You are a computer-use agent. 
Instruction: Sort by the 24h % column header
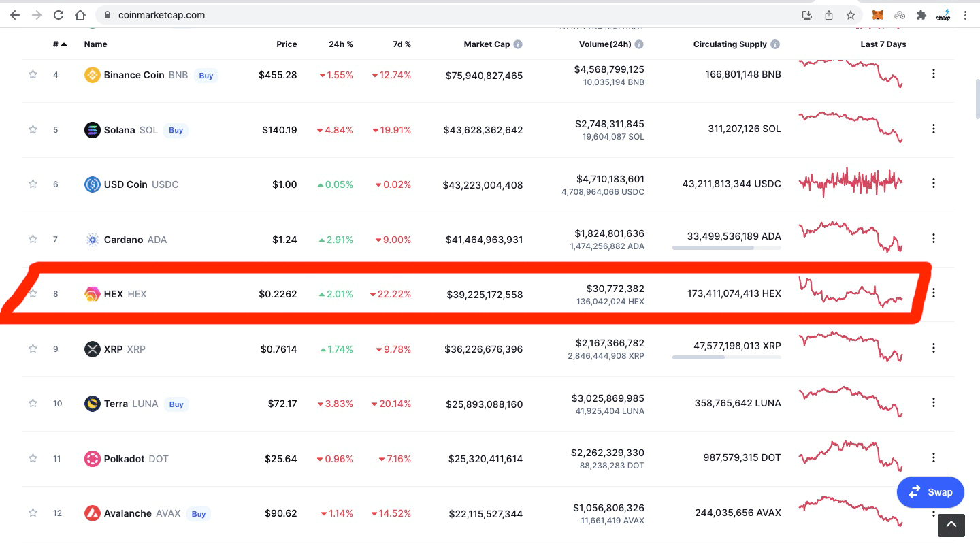coord(341,44)
